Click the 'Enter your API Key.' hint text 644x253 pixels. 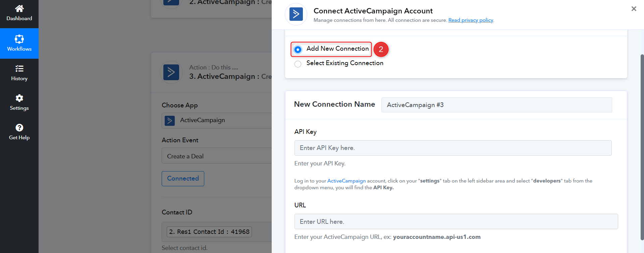coord(320,163)
